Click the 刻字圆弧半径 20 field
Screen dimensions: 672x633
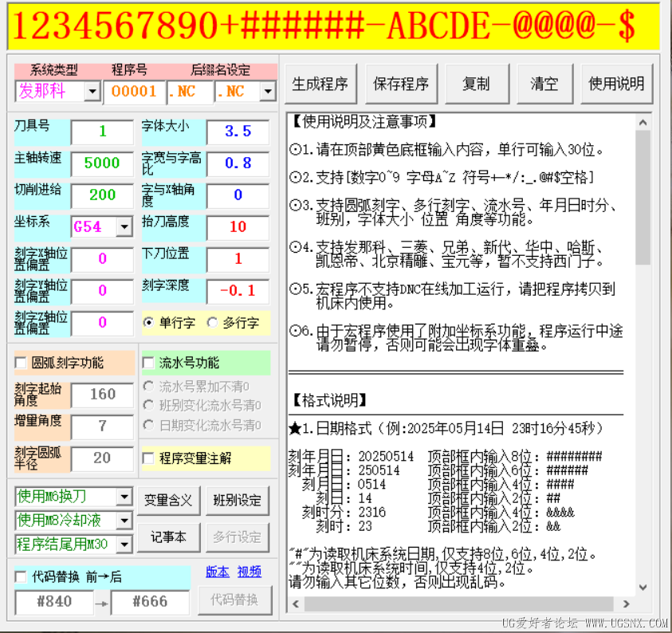click(x=102, y=458)
